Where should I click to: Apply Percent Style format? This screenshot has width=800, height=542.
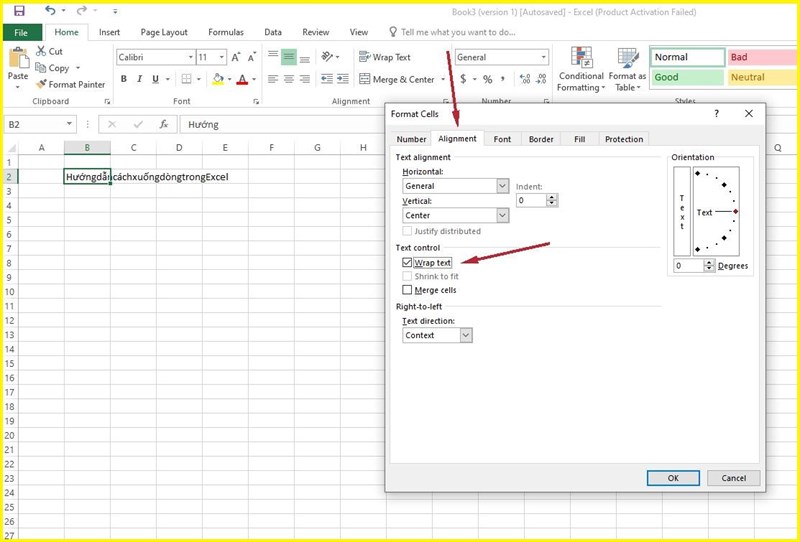point(488,79)
